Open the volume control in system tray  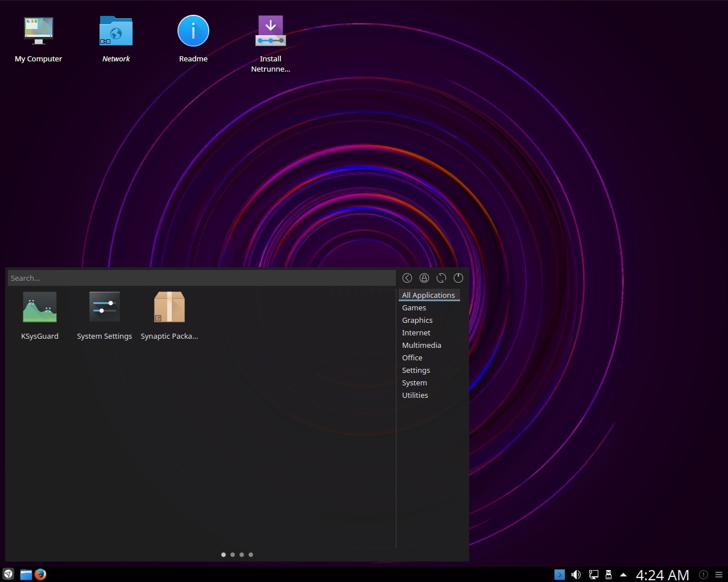tap(576, 575)
